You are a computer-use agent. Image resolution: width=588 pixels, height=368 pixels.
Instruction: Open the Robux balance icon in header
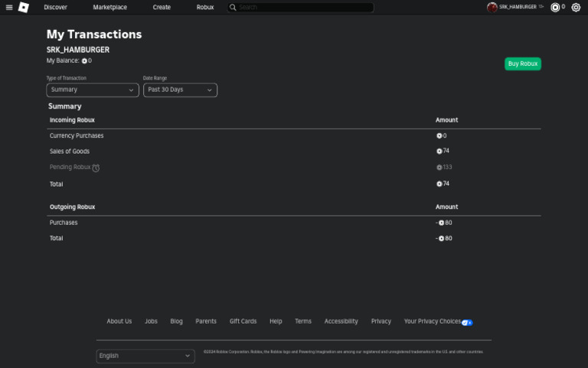555,7
